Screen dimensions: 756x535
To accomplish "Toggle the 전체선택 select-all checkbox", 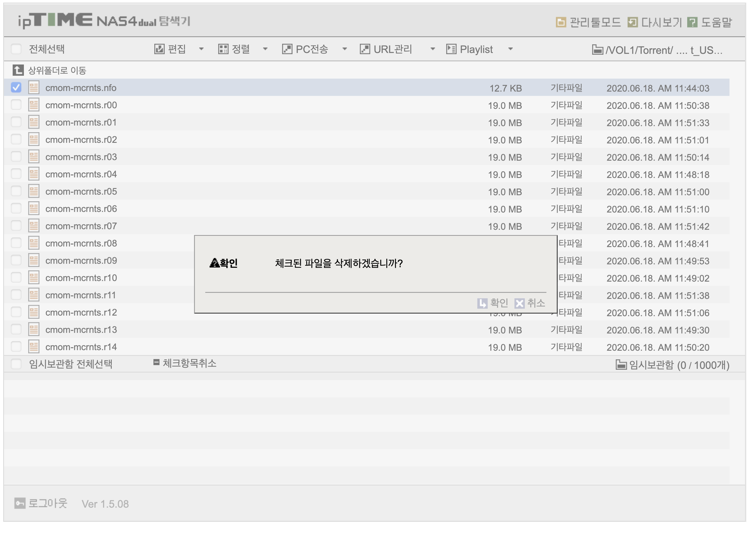I will coord(16,50).
